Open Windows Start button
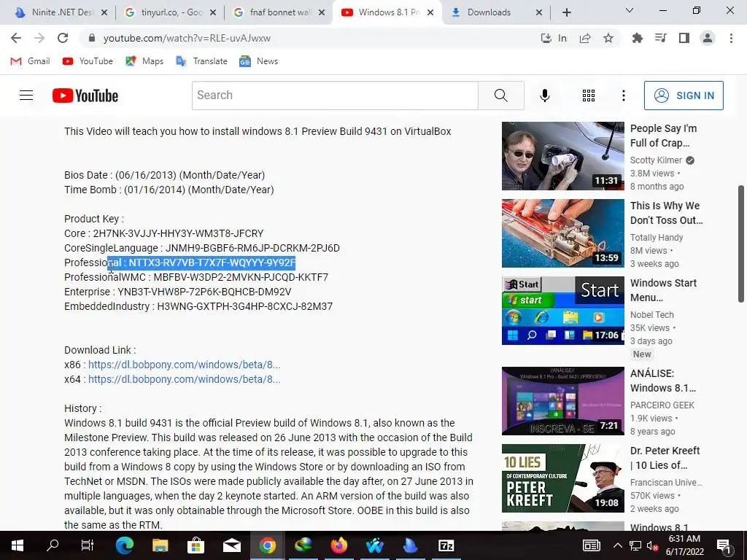The height and width of the screenshot is (560, 747). pyautogui.click(x=18, y=545)
